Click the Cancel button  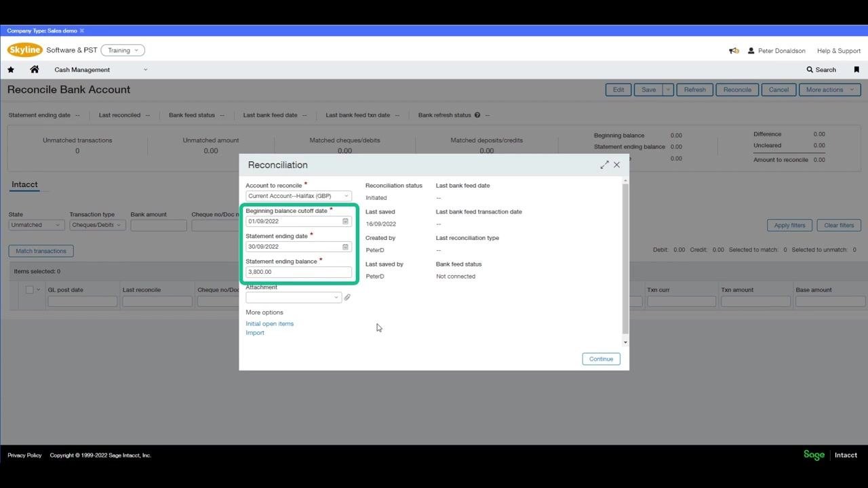tap(778, 89)
